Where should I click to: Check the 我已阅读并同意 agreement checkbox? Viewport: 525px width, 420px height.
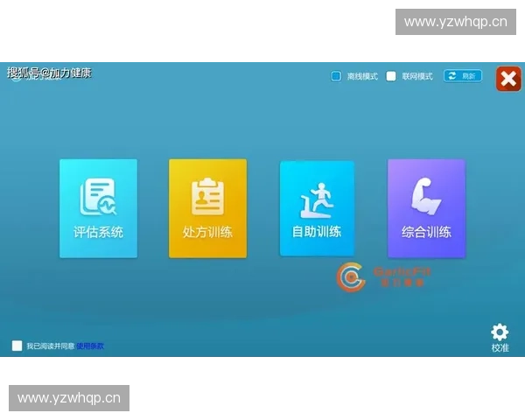pyautogui.click(x=17, y=346)
